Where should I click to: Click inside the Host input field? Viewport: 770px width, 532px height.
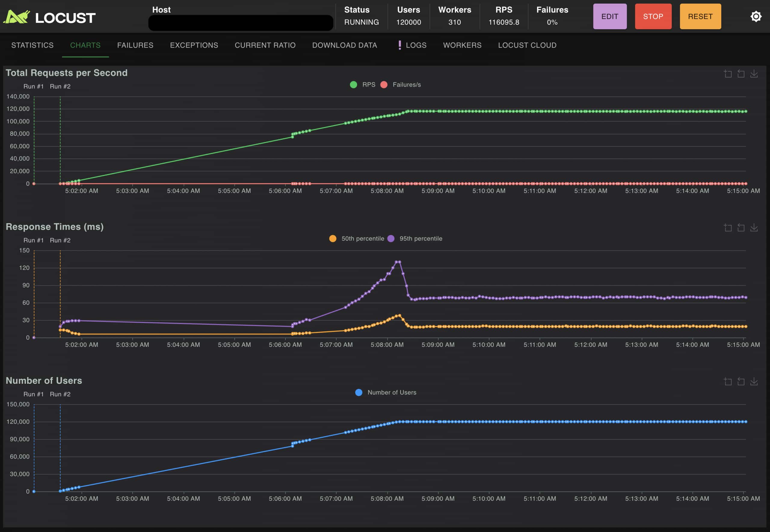pyautogui.click(x=241, y=23)
